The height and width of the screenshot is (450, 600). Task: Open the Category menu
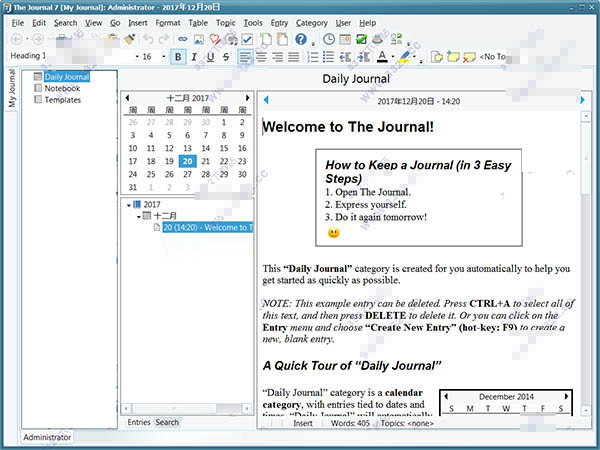311,23
